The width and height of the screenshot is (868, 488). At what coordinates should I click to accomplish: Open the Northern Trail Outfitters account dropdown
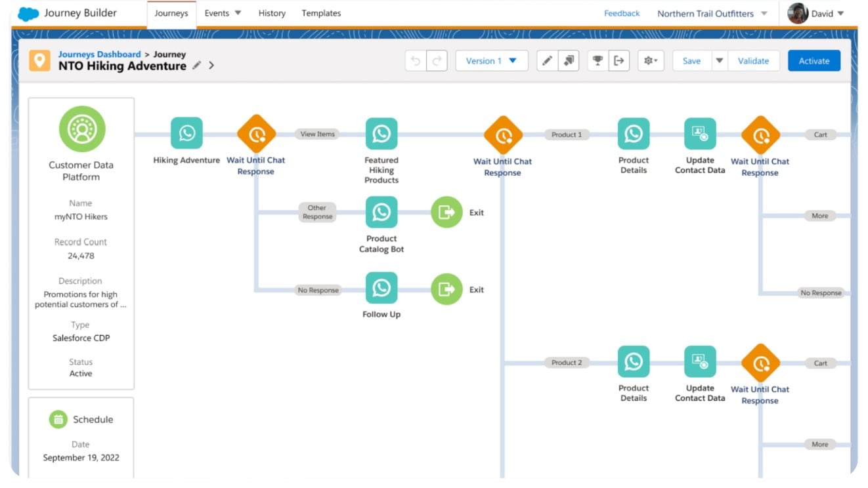point(712,12)
